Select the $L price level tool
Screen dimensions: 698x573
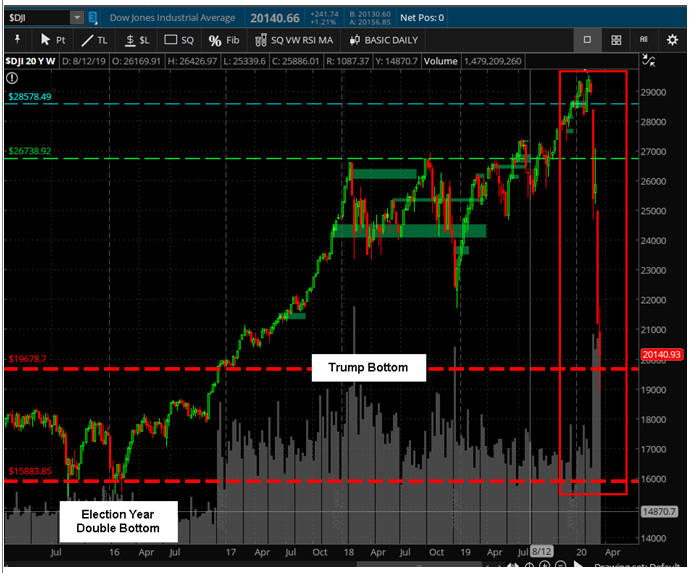point(137,41)
